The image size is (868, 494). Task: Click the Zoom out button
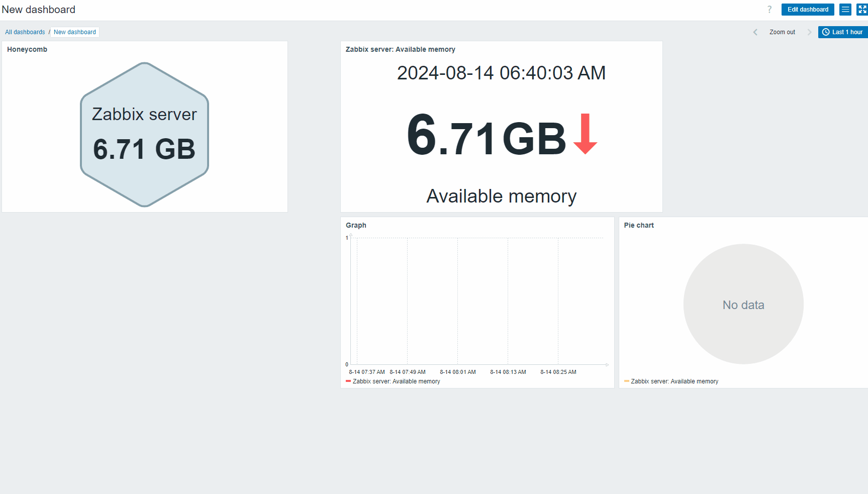(782, 32)
